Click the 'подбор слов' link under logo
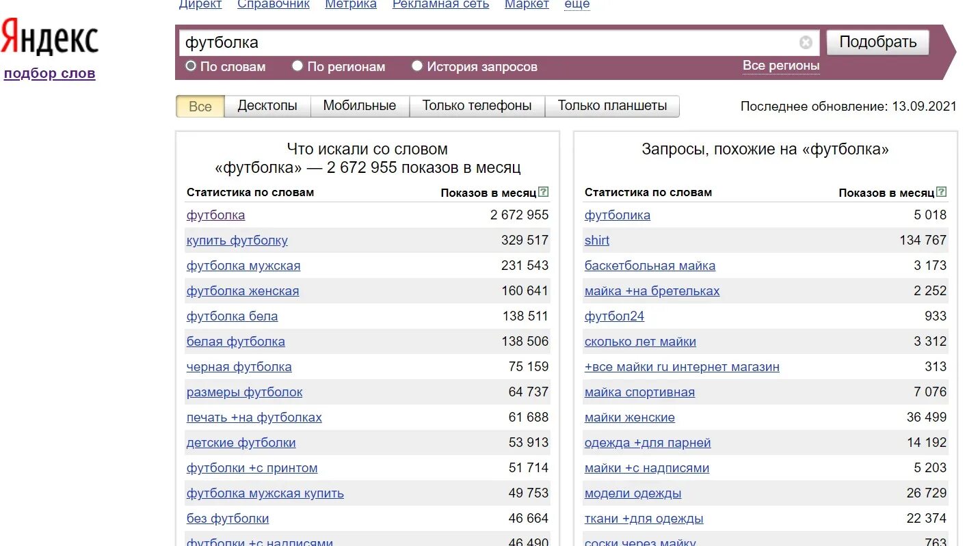The height and width of the screenshot is (546, 980). [x=50, y=74]
